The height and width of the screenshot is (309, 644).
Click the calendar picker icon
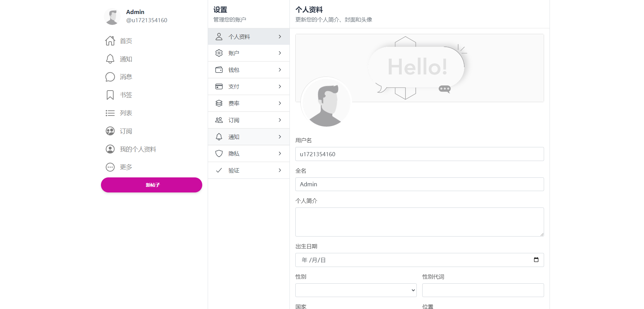click(x=536, y=260)
